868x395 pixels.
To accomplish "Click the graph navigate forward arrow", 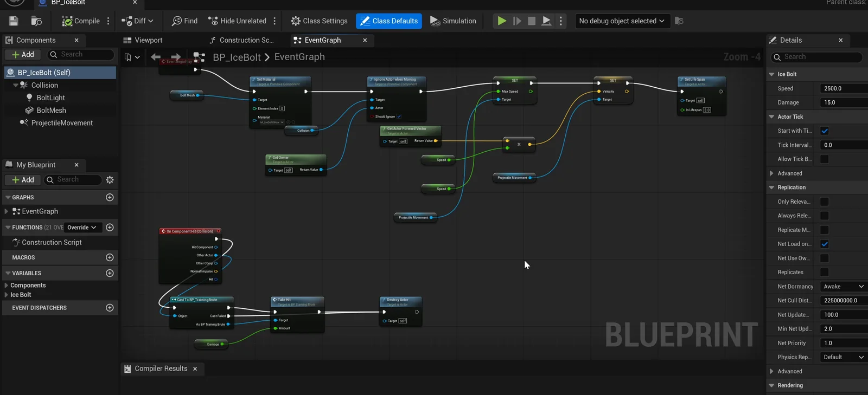I will (176, 57).
